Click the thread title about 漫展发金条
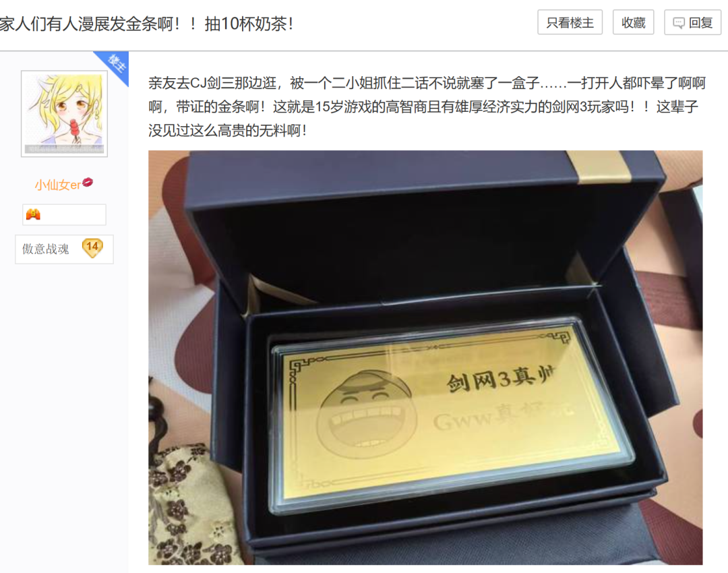The height and width of the screenshot is (573, 728). click(x=147, y=23)
